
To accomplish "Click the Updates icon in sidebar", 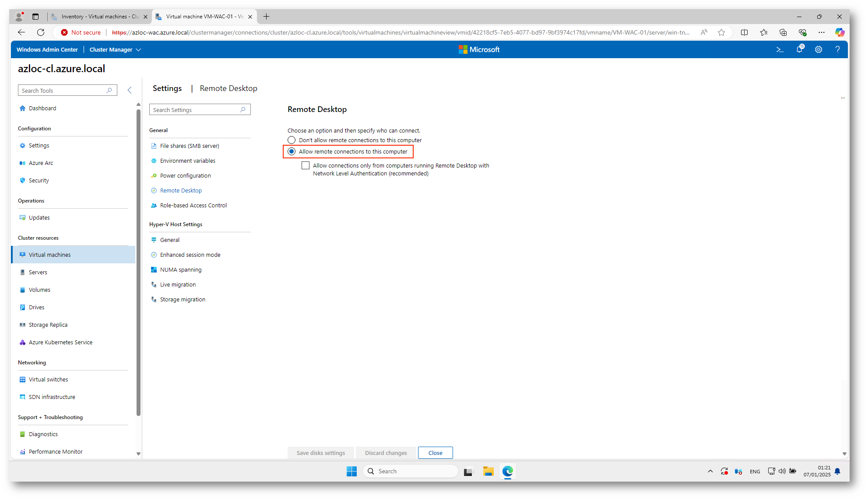I will [x=22, y=217].
